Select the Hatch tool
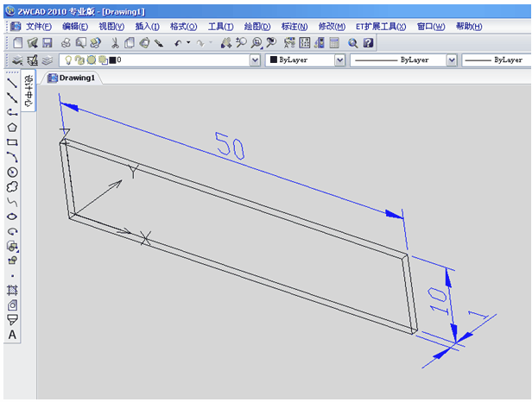This screenshot has width=532, height=402. (x=12, y=290)
